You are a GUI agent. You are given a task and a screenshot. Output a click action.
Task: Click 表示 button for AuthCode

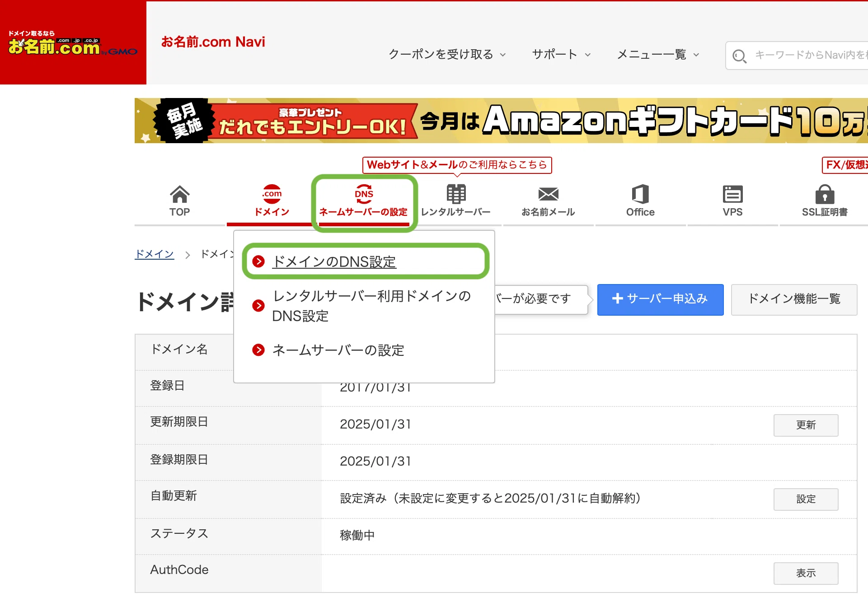tap(806, 573)
